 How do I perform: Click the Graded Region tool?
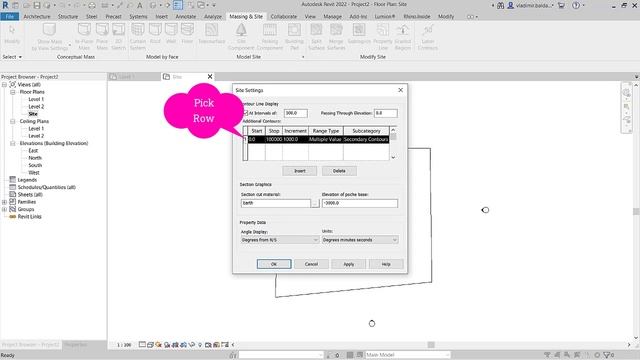pyautogui.click(x=402, y=37)
